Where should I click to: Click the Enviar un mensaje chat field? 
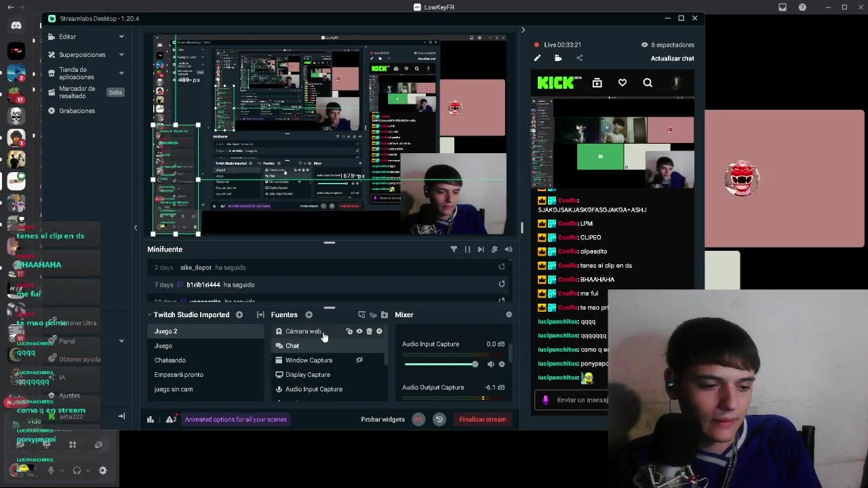tap(581, 400)
